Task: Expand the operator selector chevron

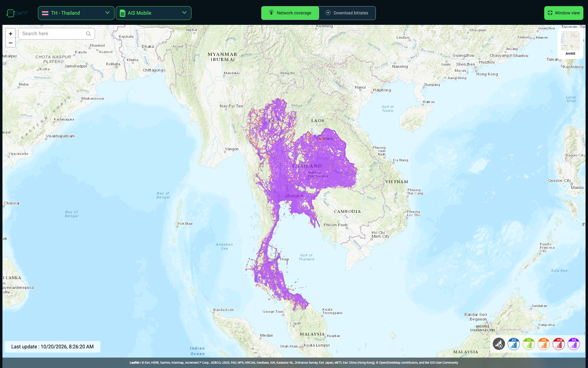Action: (x=184, y=13)
